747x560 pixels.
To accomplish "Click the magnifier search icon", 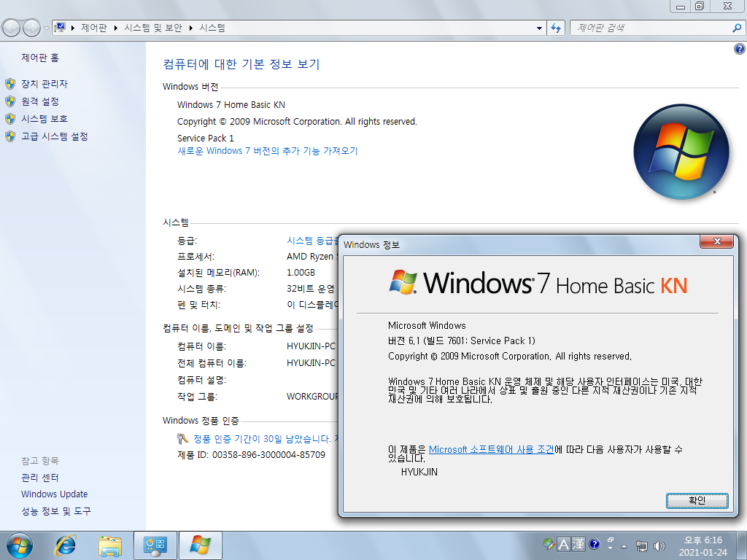I will [737, 28].
